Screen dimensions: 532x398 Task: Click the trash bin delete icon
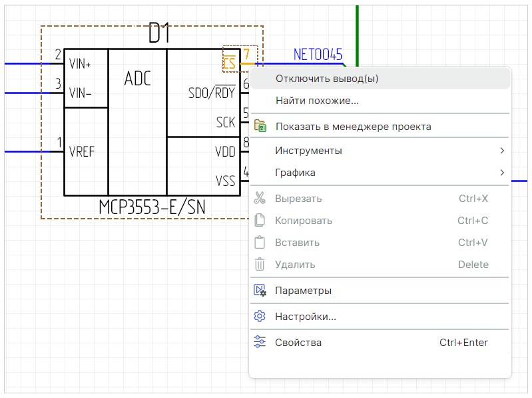[260, 264]
